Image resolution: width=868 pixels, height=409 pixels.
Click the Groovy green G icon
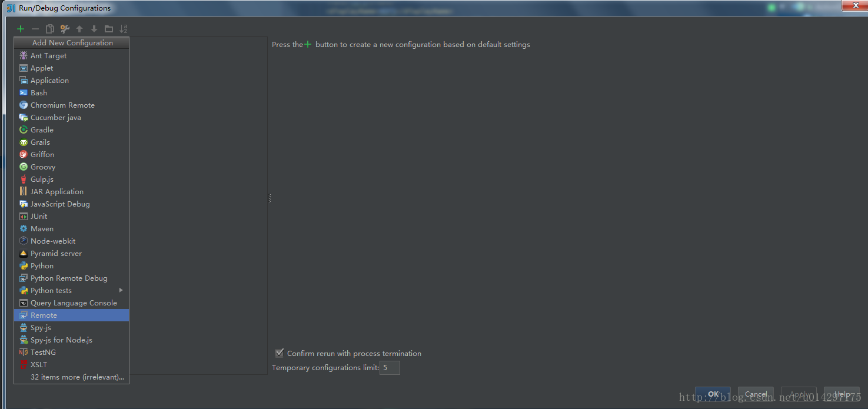[x=24, y=167]
